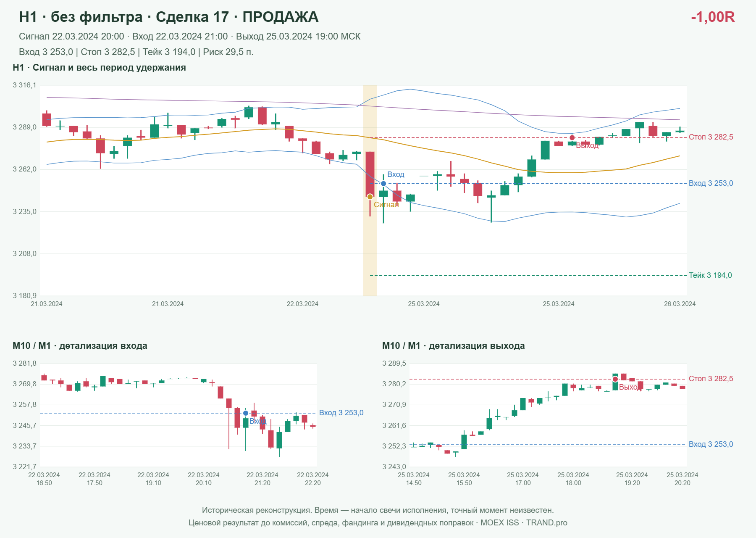Click the 'Стоп 3 282,5' label on exit-detail chart

click(x=711, y=379)
